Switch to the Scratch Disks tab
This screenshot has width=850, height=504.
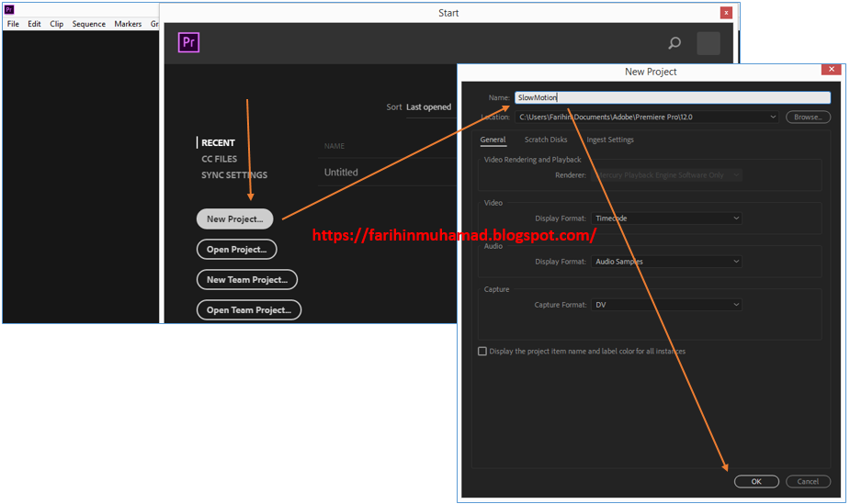pos(545,140)
